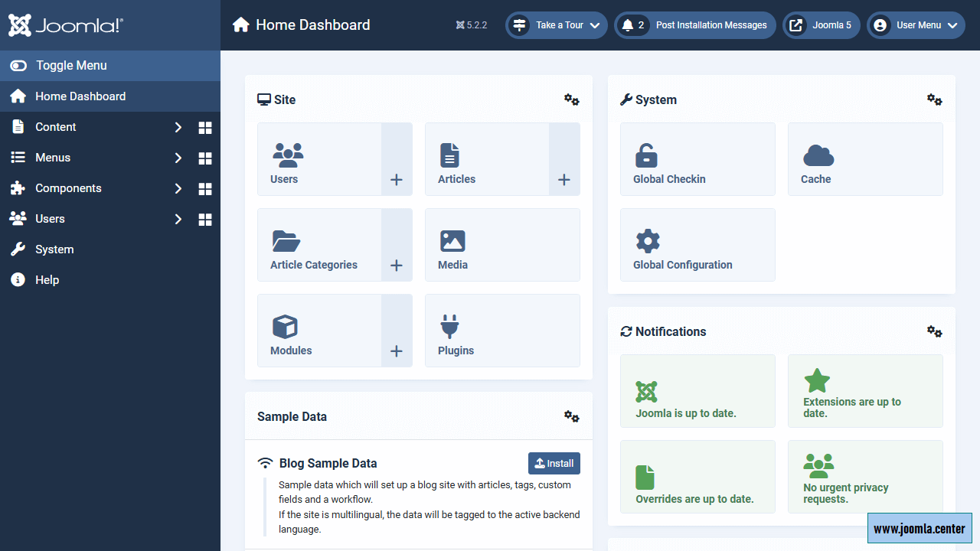This screenshot has height=551, width=980.
Task: Open the Joomla 5 site link
Action: [822, 25]
